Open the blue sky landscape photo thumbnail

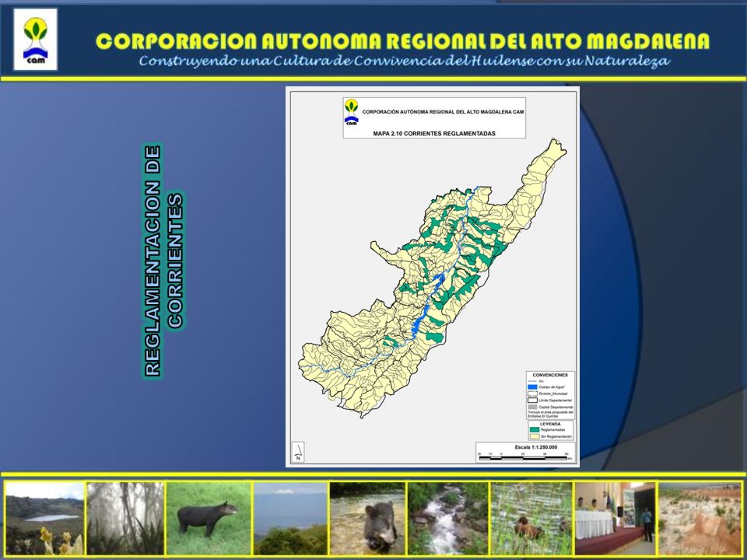pos(290,519)
